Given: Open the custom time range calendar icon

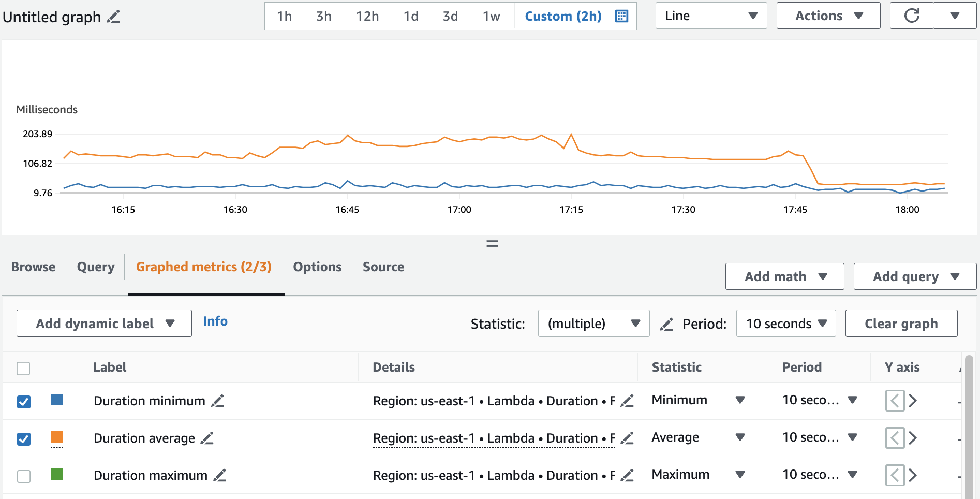Looking at the screenshot, I should click(x=621, y=16).
